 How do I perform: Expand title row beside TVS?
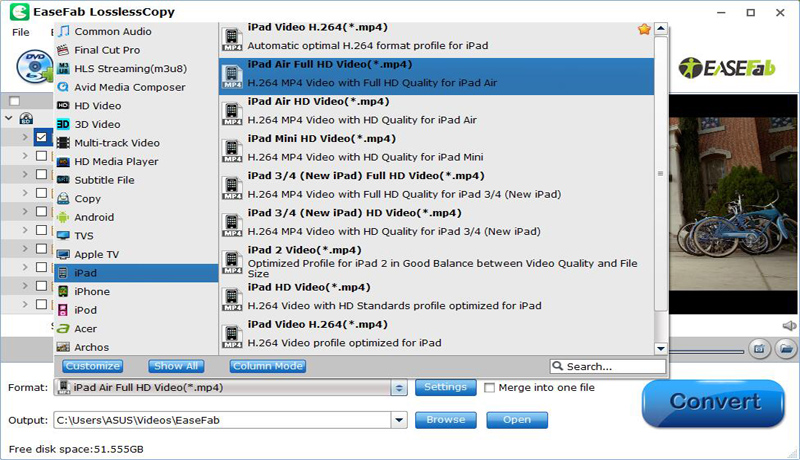click(x=25, y=230)
